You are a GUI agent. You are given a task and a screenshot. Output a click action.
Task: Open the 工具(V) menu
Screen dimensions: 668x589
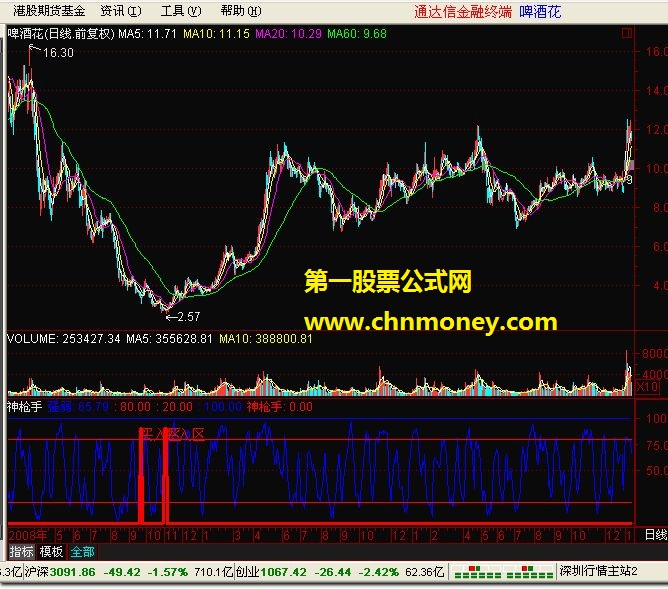181,11
